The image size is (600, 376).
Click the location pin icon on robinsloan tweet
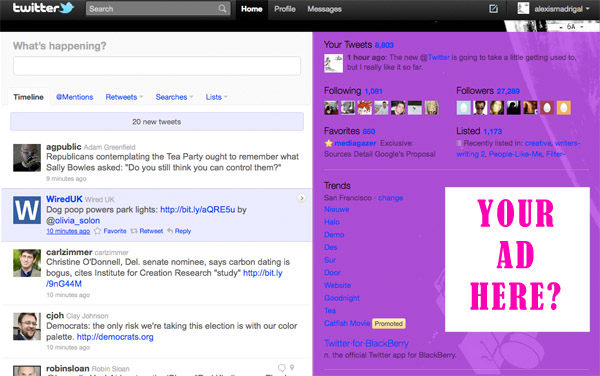(x=292, y=368)
